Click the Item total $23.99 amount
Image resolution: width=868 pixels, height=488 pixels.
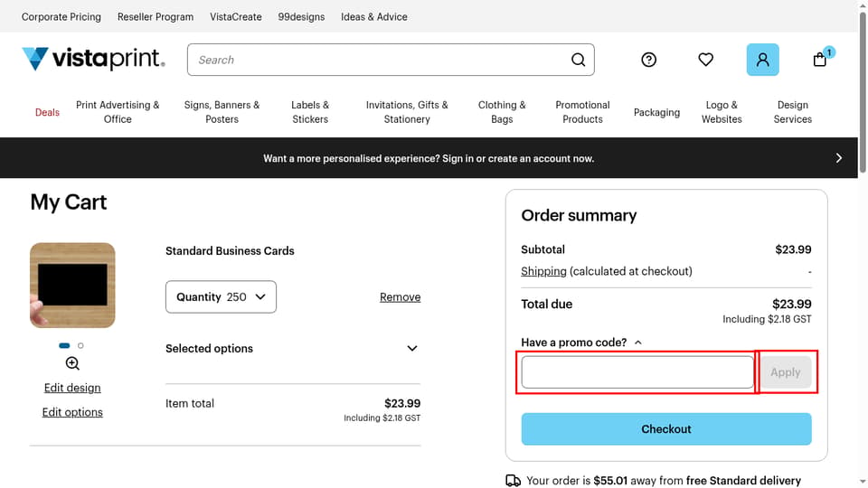point(402,403)
